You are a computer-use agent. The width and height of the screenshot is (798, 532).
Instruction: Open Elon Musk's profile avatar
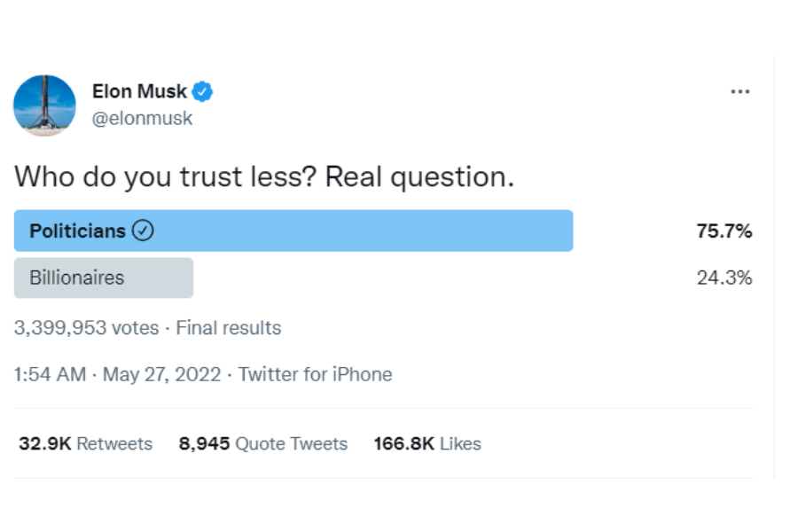click(x=44, y=104)
